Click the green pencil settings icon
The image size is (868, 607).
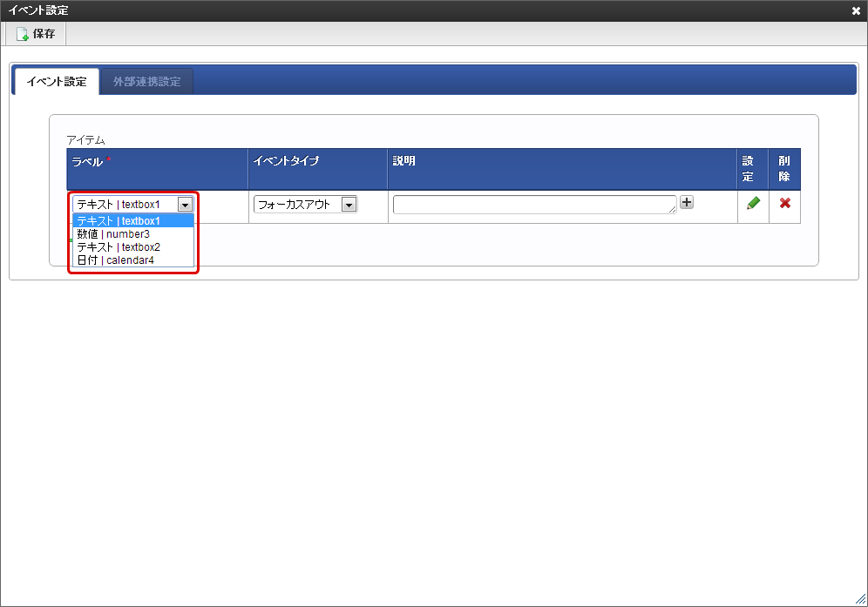tap(753, 203)
